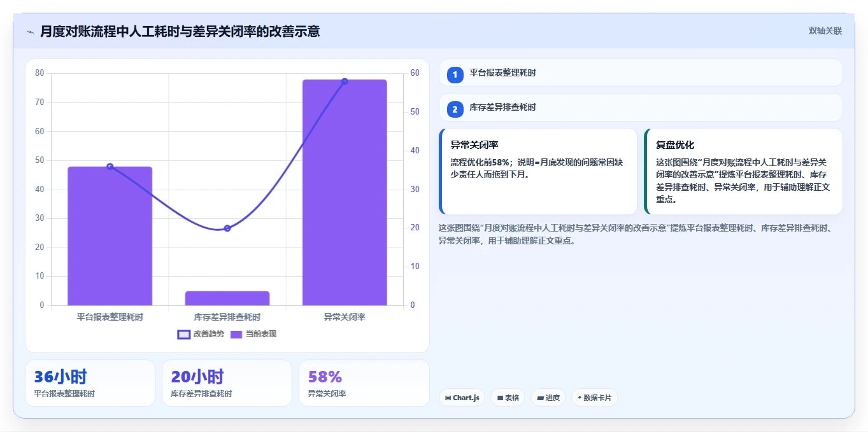Click the 58% stat card
868x432 pixels.
pyautogui.click(x=364, y=383)
